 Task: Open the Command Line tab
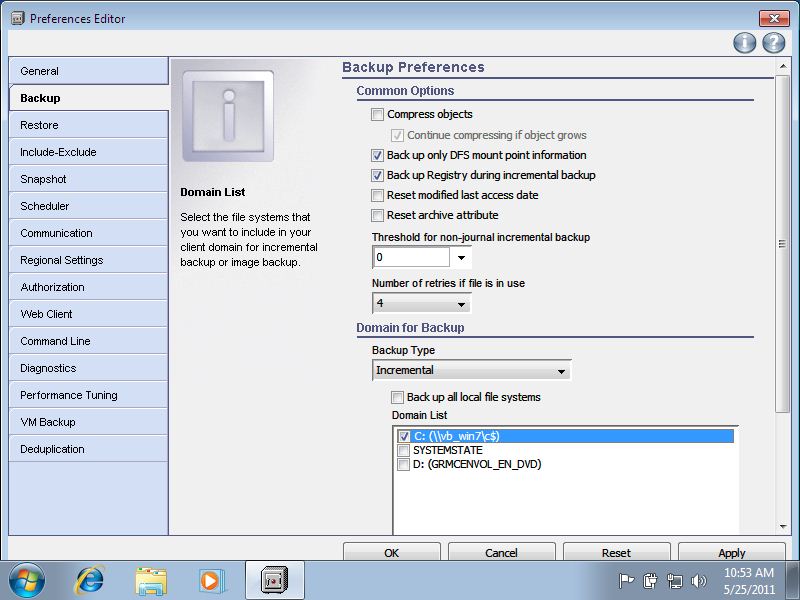tap(88, 341)
